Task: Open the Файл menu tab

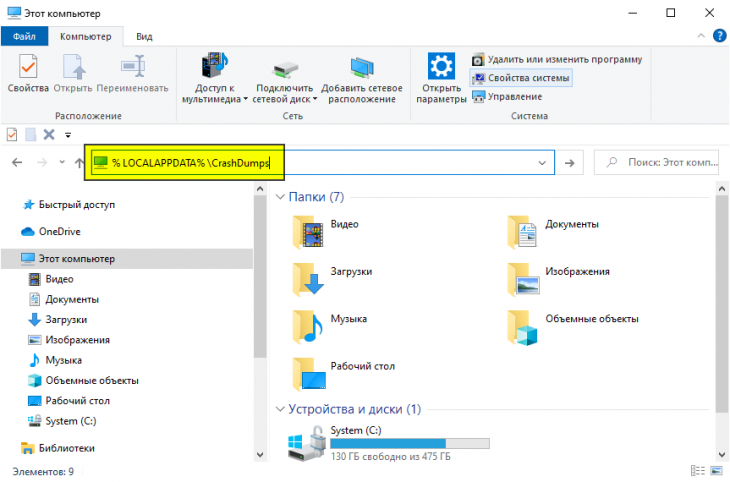Action: [x=24, y=36]
